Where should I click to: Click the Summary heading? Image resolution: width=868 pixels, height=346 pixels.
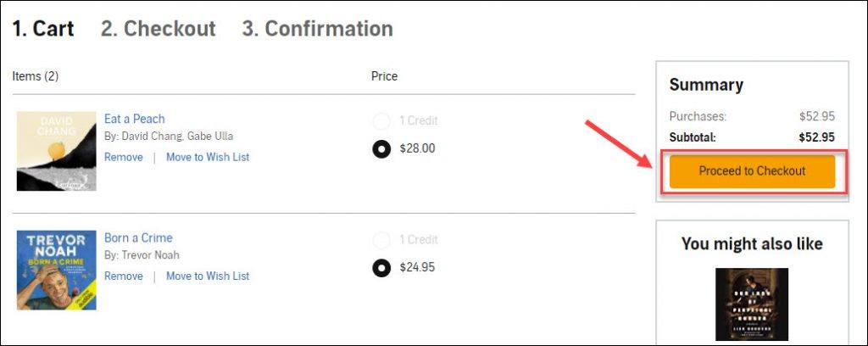point(706,86)
